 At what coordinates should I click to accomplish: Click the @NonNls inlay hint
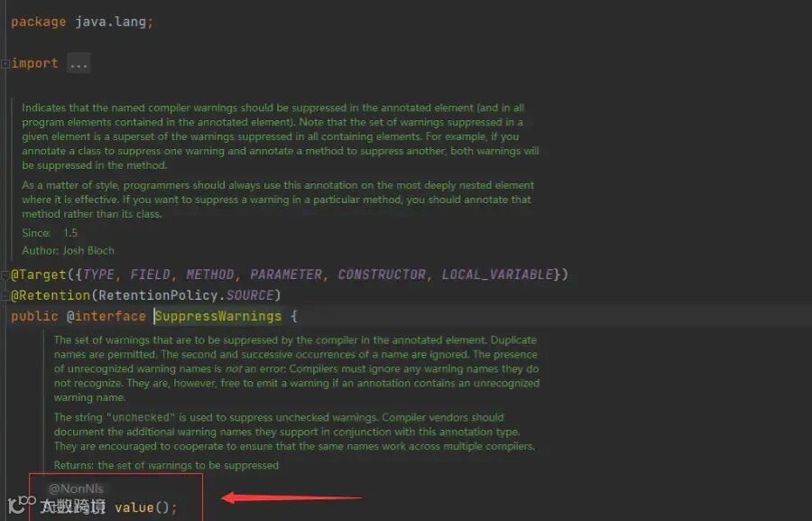[x=76, y=488]
